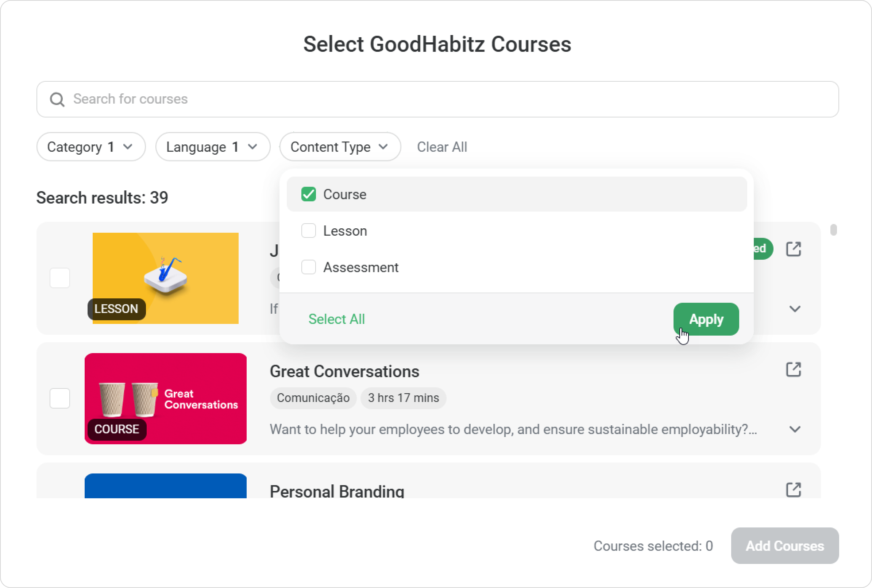This screenshot has width=872, height=588.
Task: Open Great Conversations in new window icon
Action: click(x=793, y=370)
